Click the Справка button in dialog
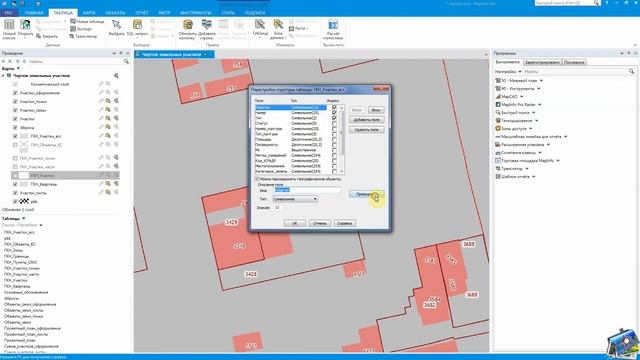This screenshot has width=640, height=360. click(345, 223)
